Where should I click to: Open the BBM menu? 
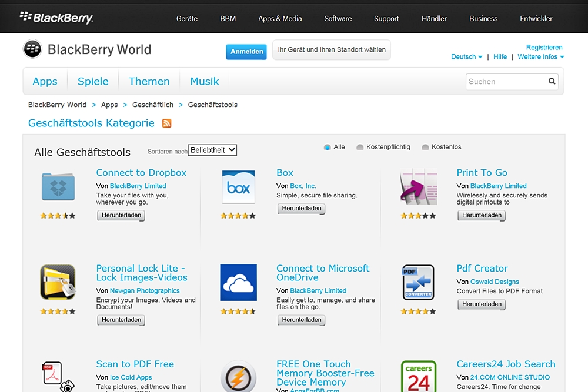click(x=228, y=18)
